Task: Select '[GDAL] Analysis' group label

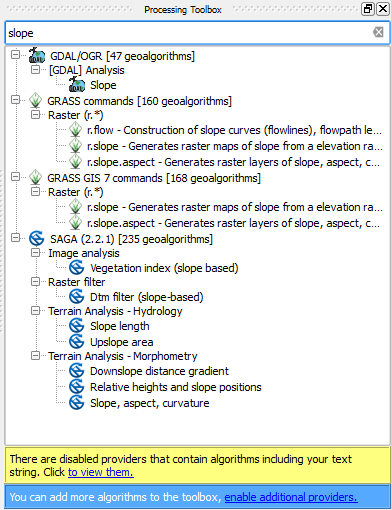Action: pos(86,70)
